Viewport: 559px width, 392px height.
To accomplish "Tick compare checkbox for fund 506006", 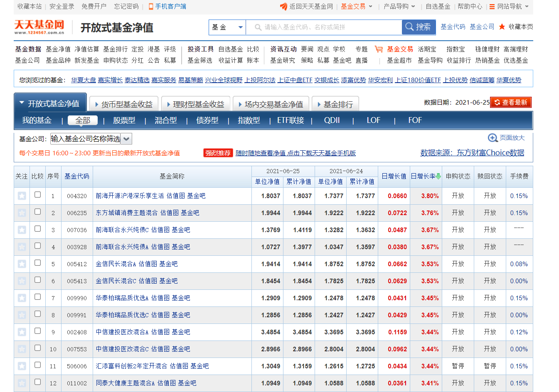I will point(37,365).
